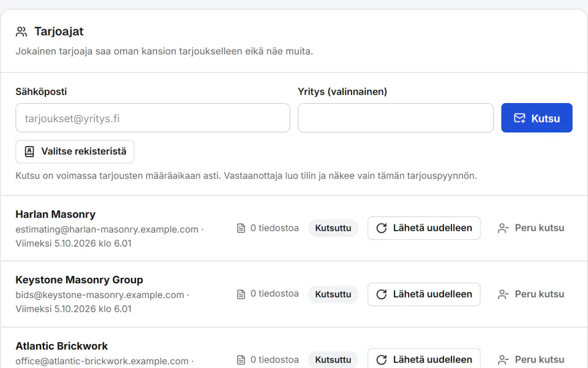The height and width of the screenshot is (368, 588).
Task: Select the Atlantic Brickwork company name
Action: 61,346
